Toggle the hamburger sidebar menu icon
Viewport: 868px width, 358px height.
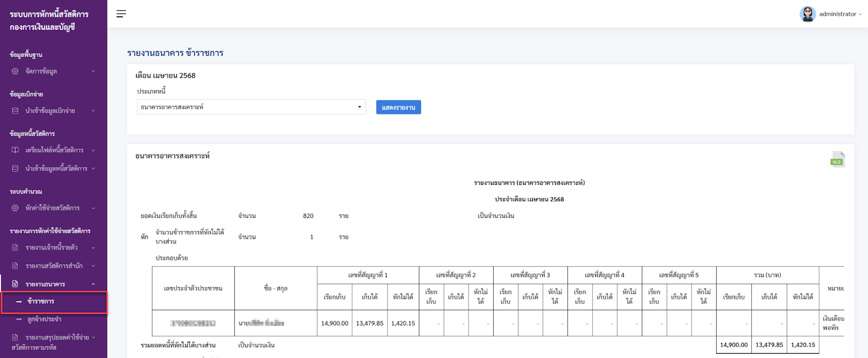coord(121,14)
